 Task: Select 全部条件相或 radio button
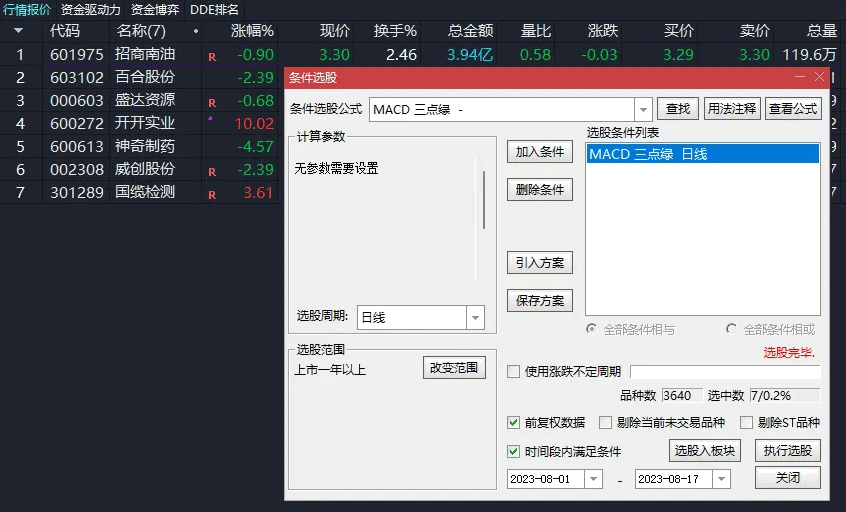(x=731, y=329)
